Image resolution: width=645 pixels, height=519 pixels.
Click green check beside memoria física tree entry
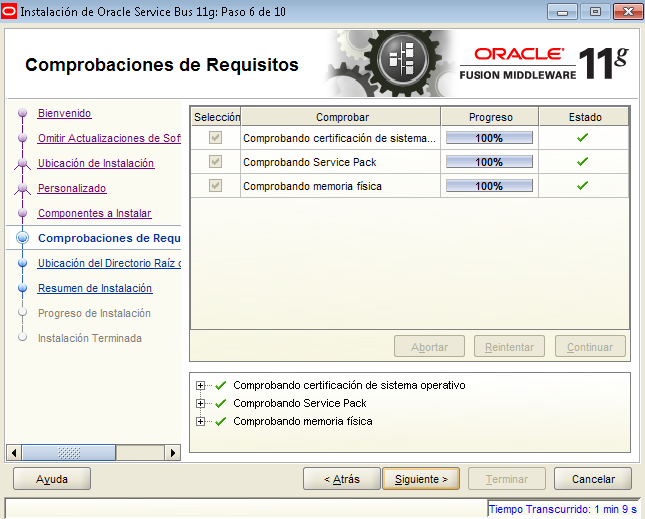221,422
